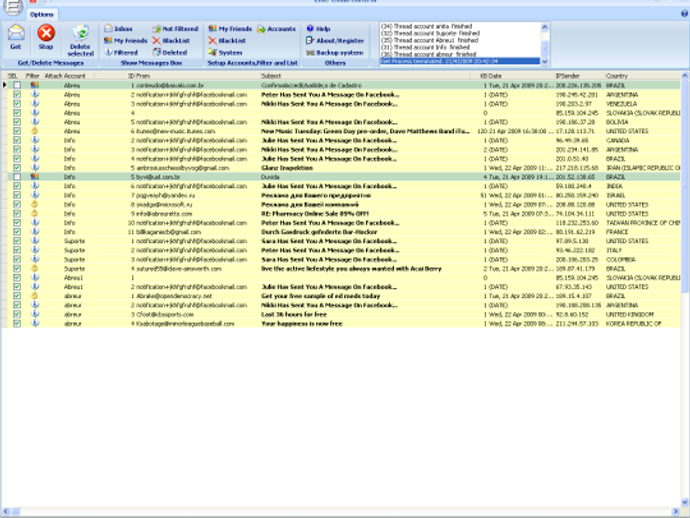Open the About/Register dialog

tap(335, 40)
